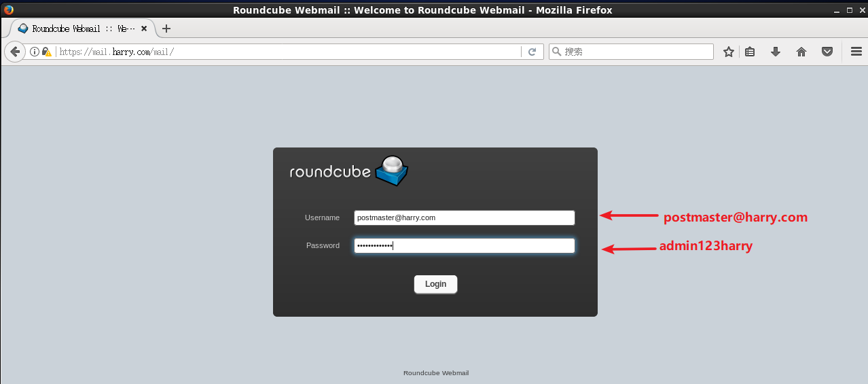The width and height of the screenshot is (868, 384).
Task: Click the Username input field
Action: tap(465, 217)
